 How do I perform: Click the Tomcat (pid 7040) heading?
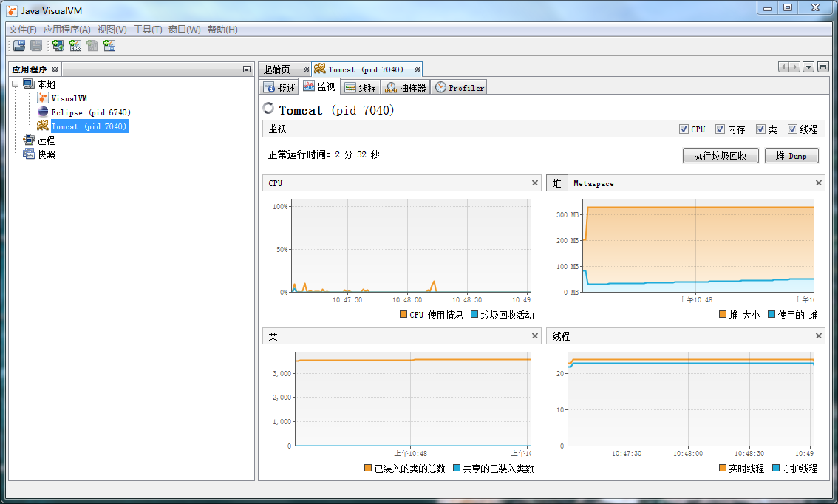pos(336,110)
